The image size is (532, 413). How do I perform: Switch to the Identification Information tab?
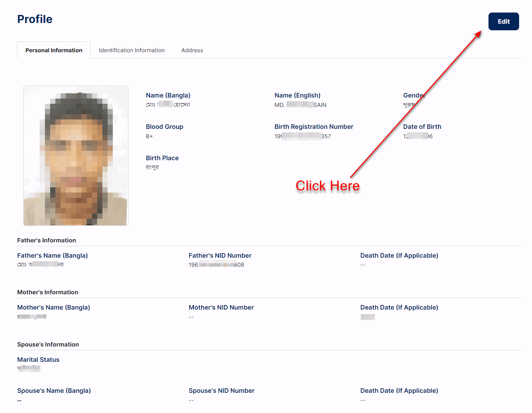[x=132, y=50]
